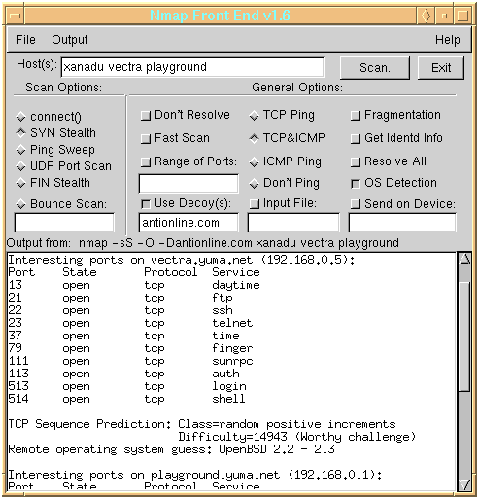Click the TCP Sequence Prediction line
The width and height of the screenshot is (479, 499).
(x=202, y=424)
